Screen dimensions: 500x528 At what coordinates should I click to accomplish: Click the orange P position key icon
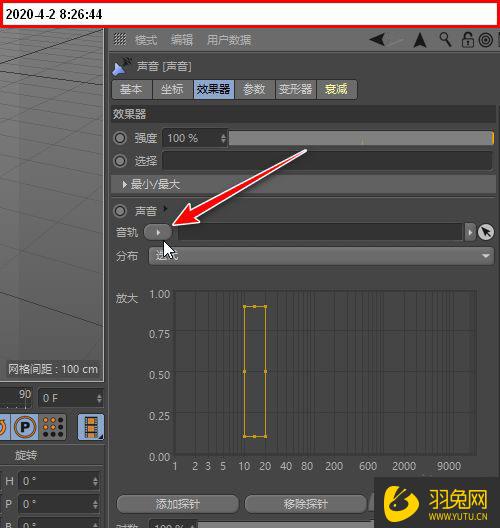pos(25,427)
